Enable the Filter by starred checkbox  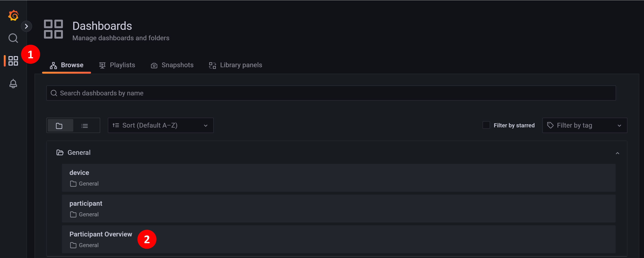pos(486,125)
